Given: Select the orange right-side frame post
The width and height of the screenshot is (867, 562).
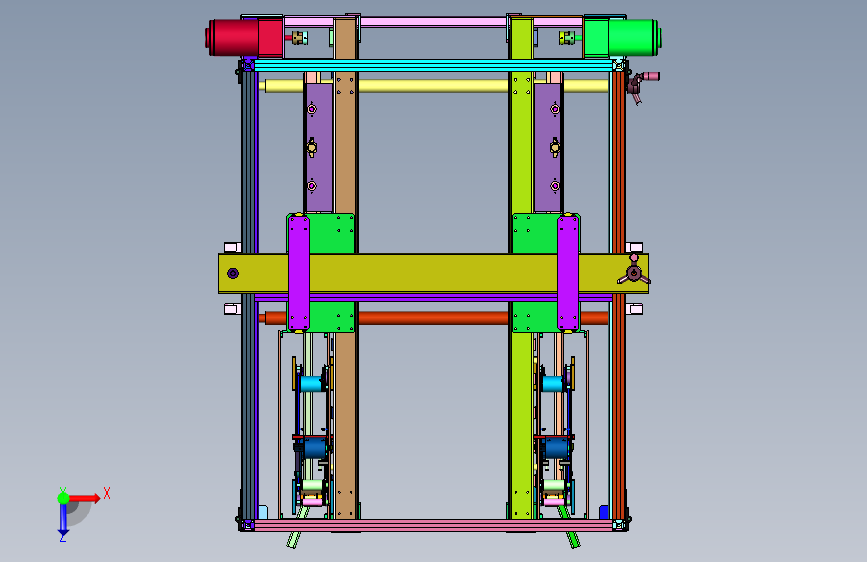Looking at the screenshot, I should [619, 293].
